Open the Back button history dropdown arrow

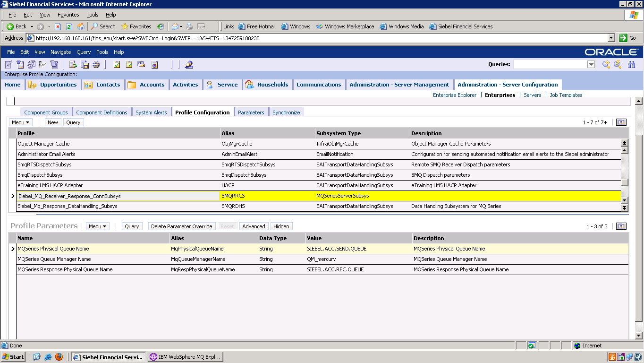32,26
